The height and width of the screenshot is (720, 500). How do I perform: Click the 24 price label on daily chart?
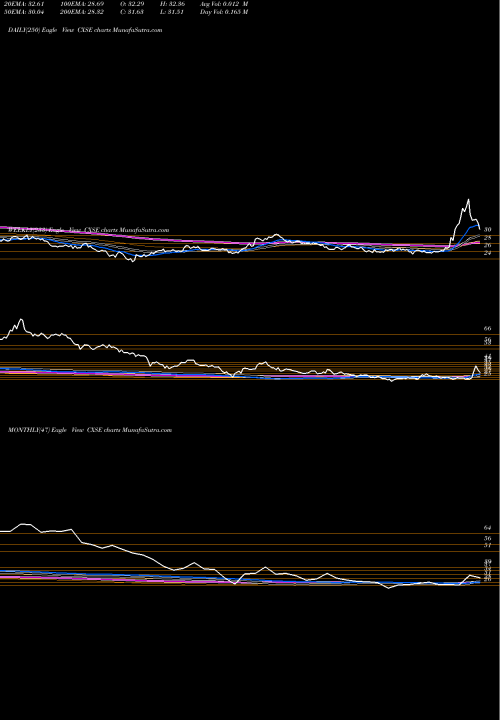(x=488, y=253)
